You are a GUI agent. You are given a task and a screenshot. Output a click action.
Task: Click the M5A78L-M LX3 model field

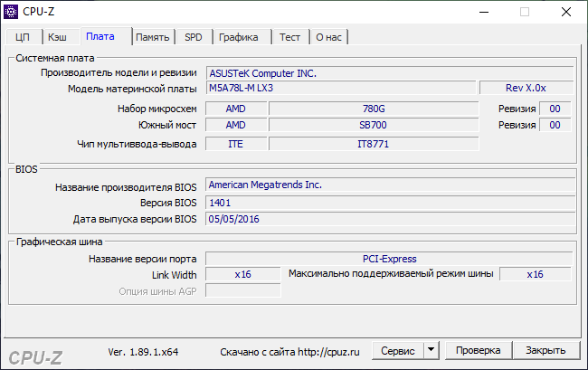pyautogui.click(x=341, y=88)
